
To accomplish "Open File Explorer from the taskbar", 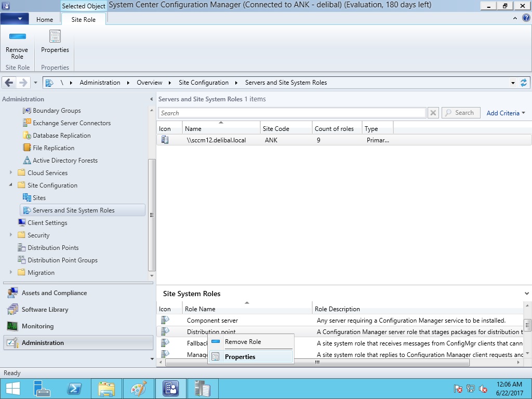I will (107, 389).
